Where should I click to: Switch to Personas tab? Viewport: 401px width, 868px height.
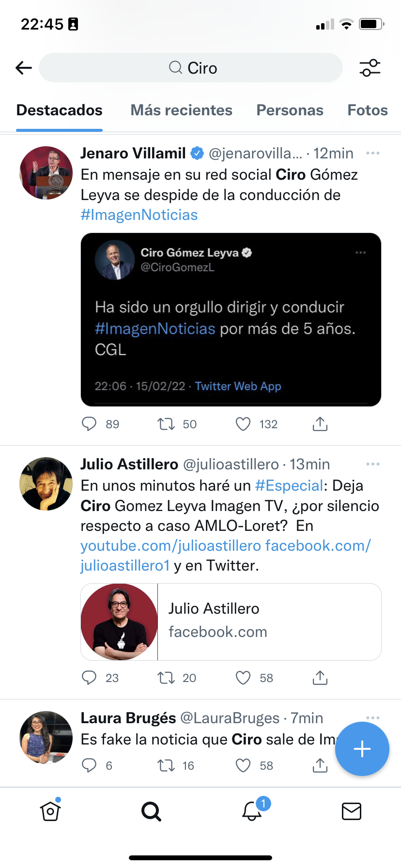pyautogui.click(x=290, y=110)
